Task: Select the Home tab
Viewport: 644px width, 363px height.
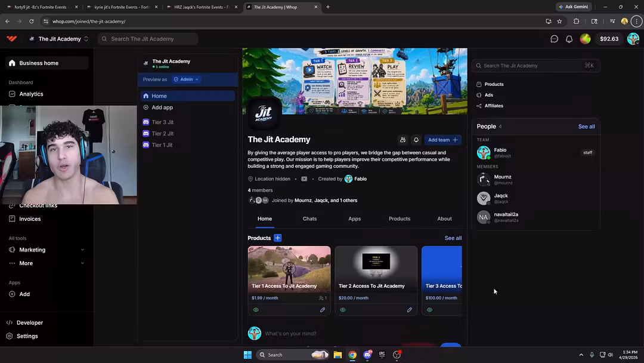Action: point(265,219)
